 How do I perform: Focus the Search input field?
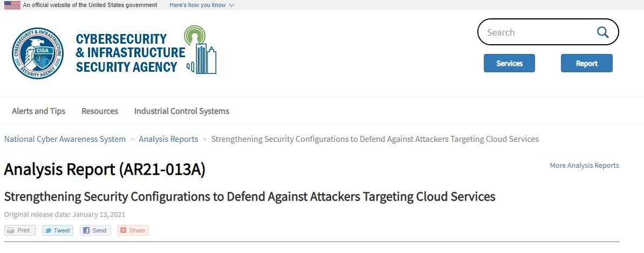pyautogui.click(x=538, y=32)
